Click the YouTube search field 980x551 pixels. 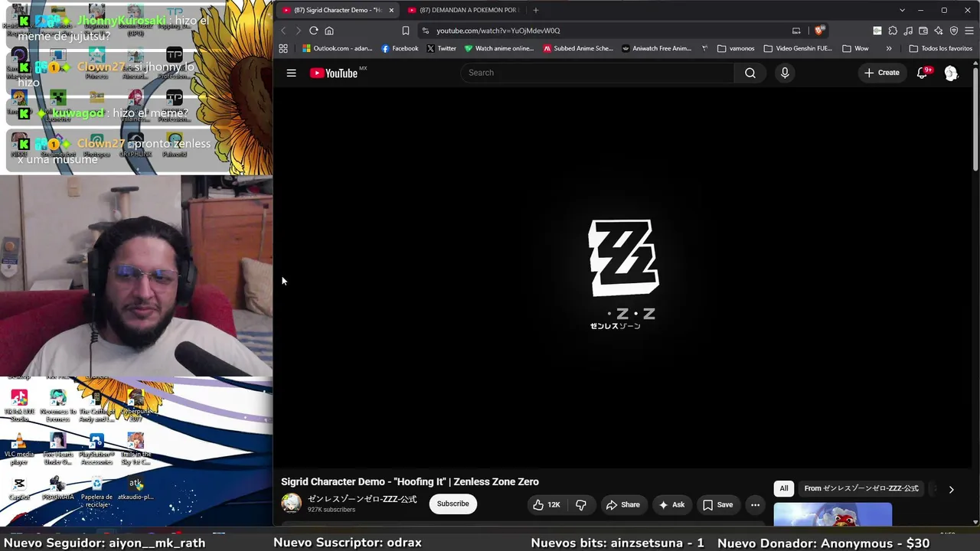click(597, 73)
